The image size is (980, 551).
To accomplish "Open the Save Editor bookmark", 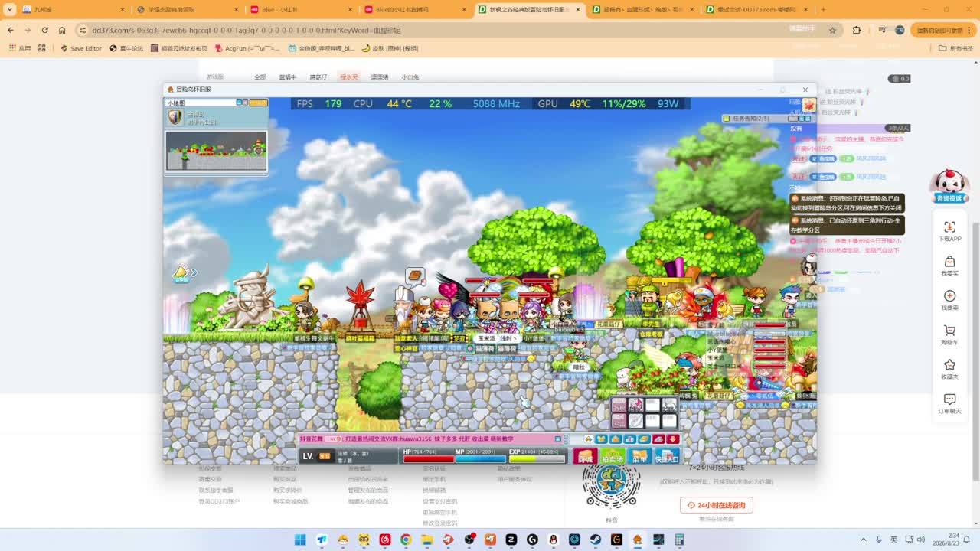I will click(80, 48).
